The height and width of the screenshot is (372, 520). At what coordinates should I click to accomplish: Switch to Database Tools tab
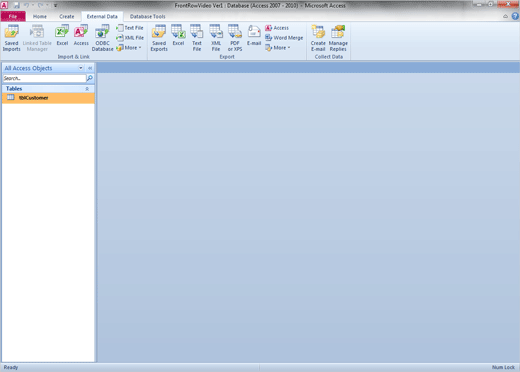point(147,16)
